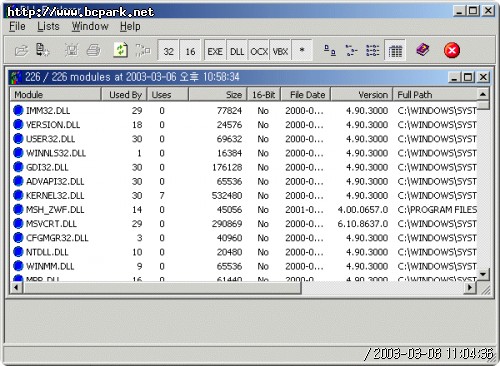Open the File menu

coord(17,26)
